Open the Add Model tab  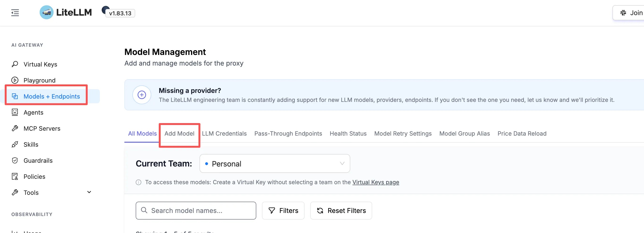click(179, 134)
